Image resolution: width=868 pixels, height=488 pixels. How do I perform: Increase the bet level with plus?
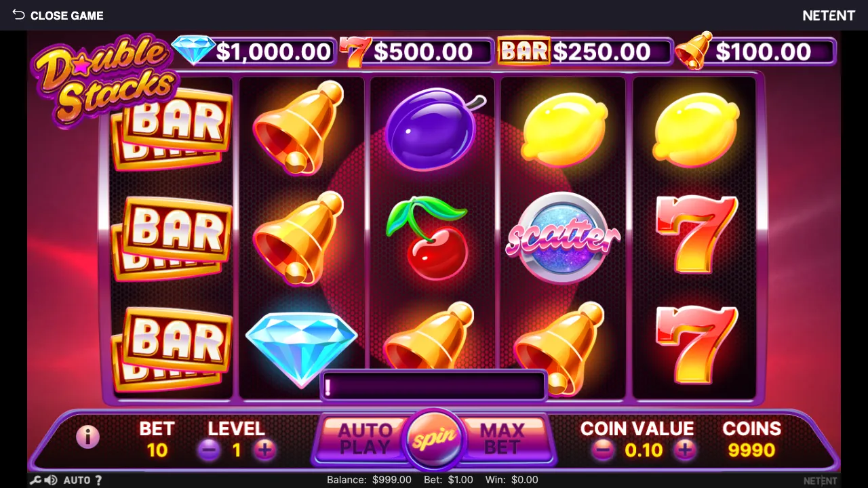[x=264, y=449]
